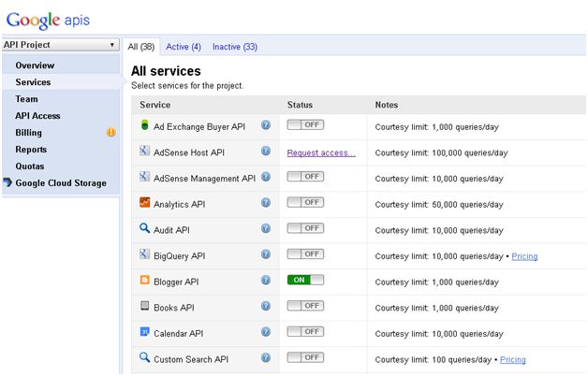Turn off the Blogger API toggle
The image size is (588, 376).
305,280
